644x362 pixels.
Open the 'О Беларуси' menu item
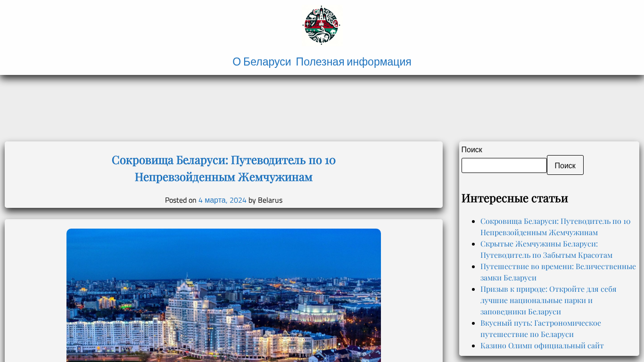pos(262,62)
